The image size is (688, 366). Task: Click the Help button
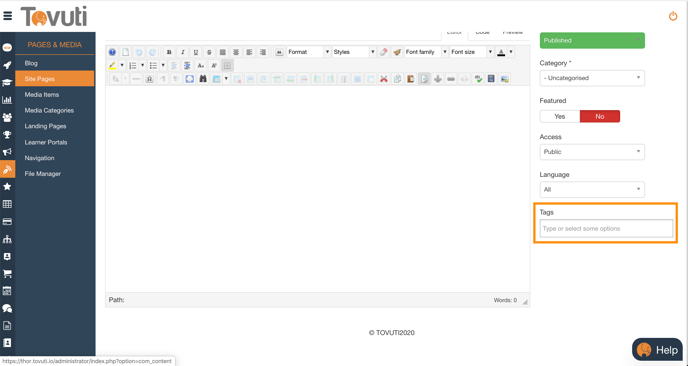coord(657,350)
